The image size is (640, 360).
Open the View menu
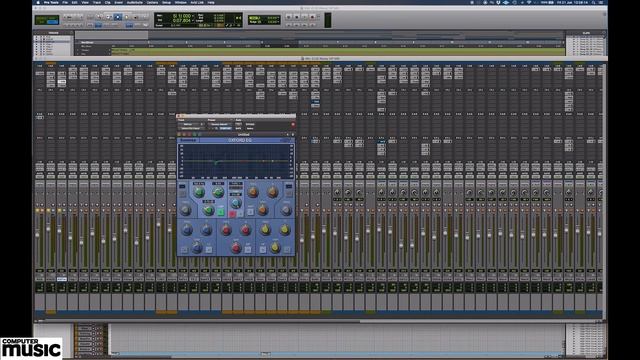[x=85, y=2]
